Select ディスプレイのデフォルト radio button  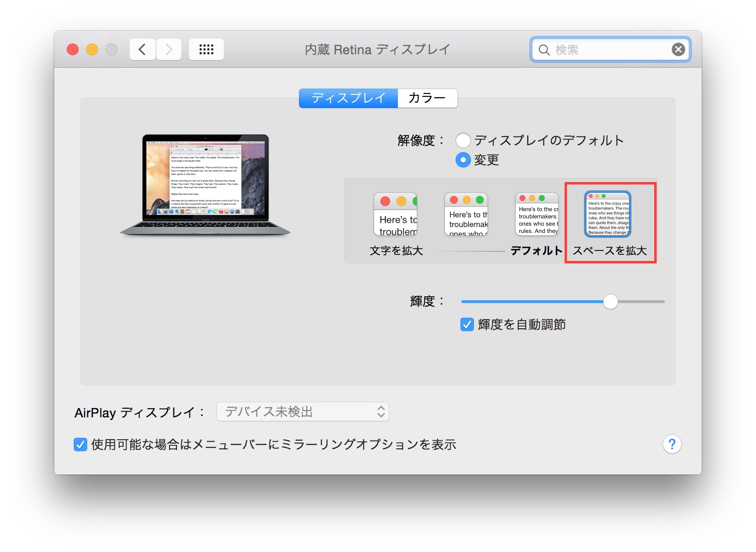click(x=463, y=140)
